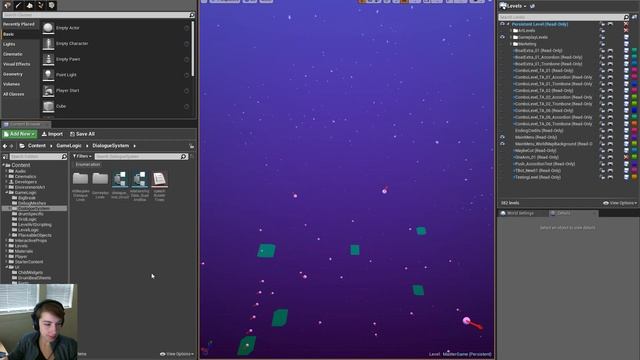The height and width of the screenshot is (360, 640).
Task: Collapse the UI folder
Action: click(x=7, y=267)
